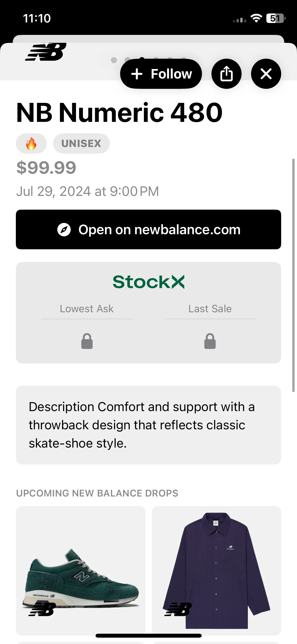Image resolution: width=297 pixels, height=644 pixels.
Task: Open the green suede sneaker drop
Action: [81, 571]
